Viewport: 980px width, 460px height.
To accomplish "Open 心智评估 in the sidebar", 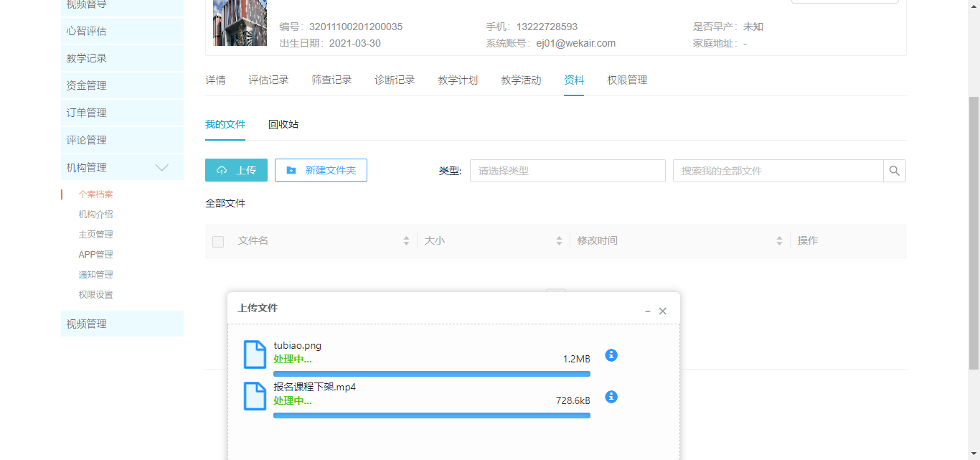I will tap(122, 31).
